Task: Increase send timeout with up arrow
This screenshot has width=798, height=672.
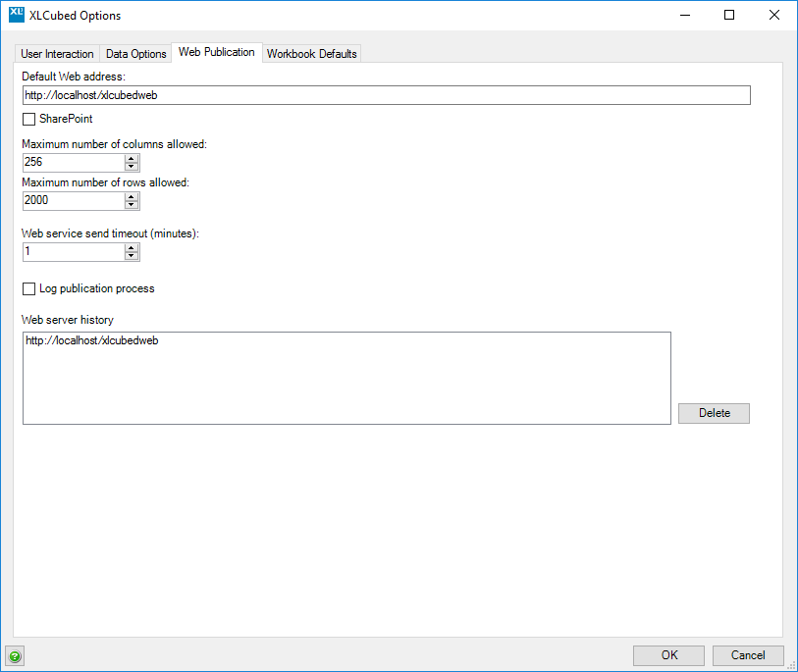Action: pyautogui.click(x=132, y=248)
